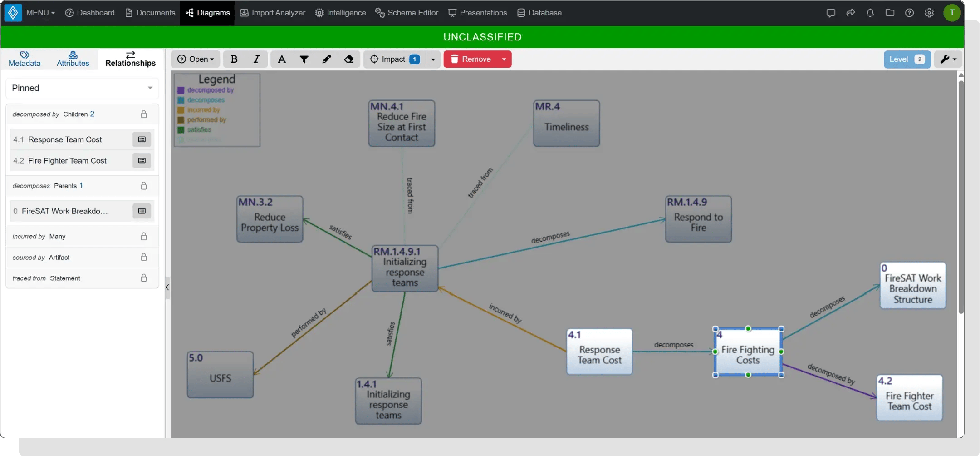This screenshot has width=980, height=456.
Task: Open details for Fire Fighter Team Cost row
Action: [142, 160]
